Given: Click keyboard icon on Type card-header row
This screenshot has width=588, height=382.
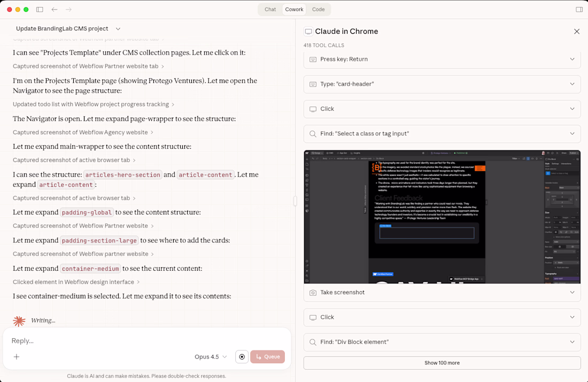Looking at the screenshot, I should coord(313,84).
